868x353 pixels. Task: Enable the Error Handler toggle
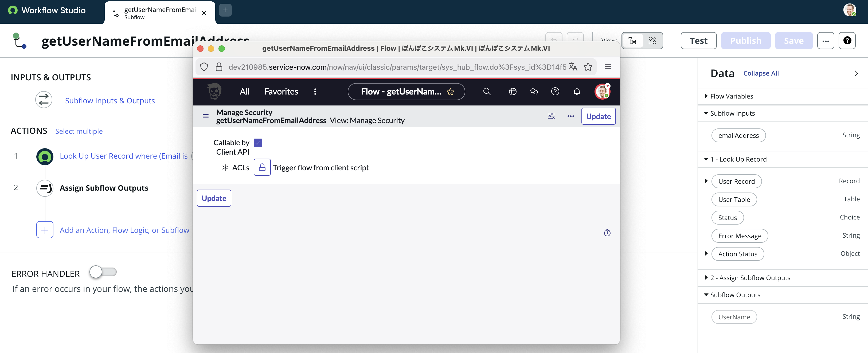point(103,272)
